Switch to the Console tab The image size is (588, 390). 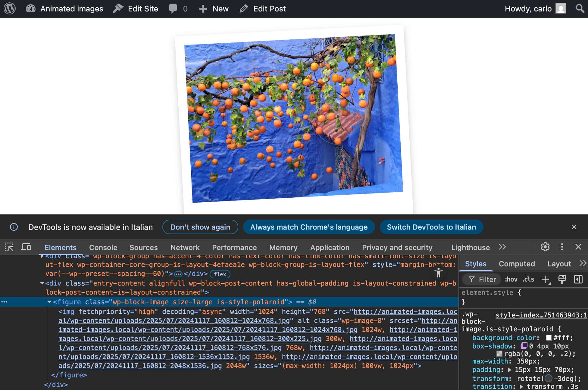click(x=103, y=247)
